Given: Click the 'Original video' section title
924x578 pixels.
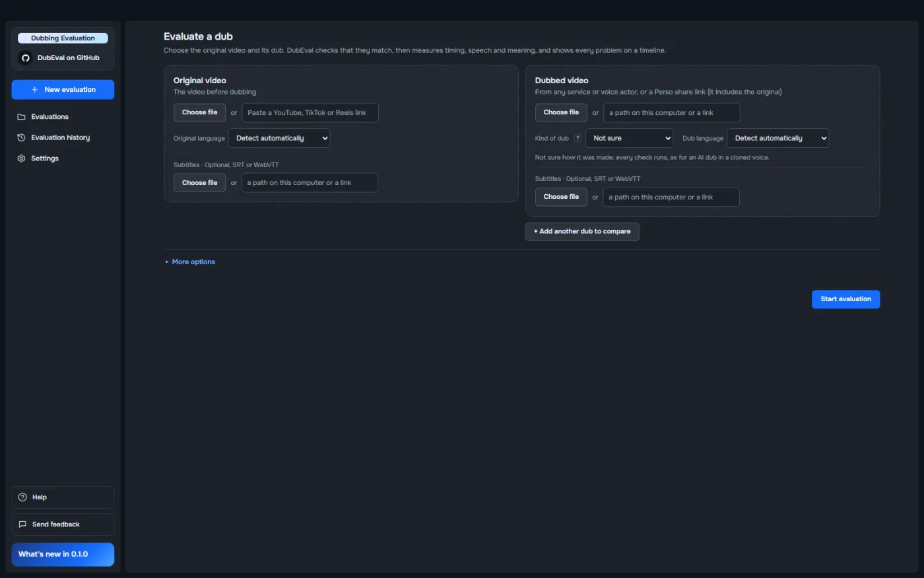Looking at the screenshot, I should (200, 81).
